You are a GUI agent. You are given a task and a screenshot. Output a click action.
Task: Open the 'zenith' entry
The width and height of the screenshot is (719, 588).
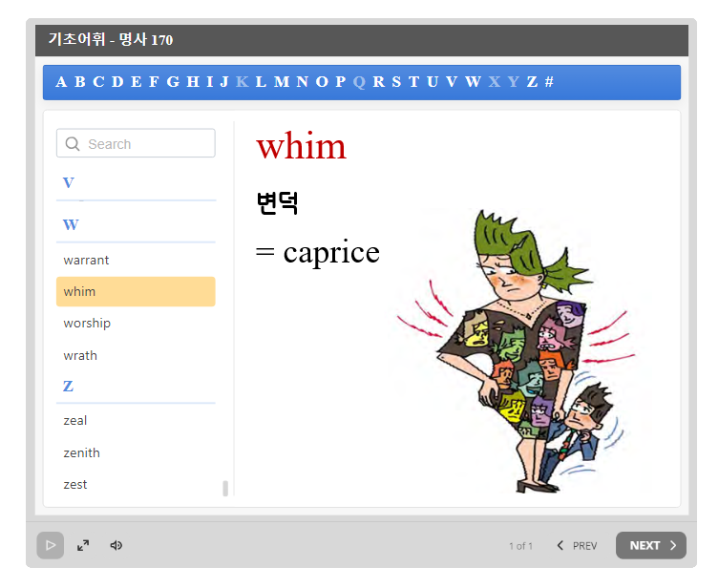tap(81, 453)
